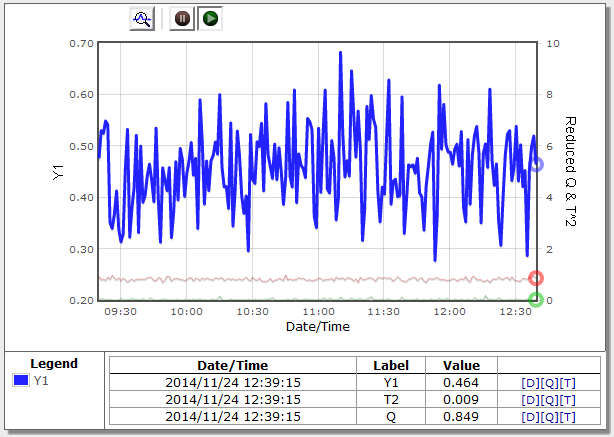Screen dimensions: 614x437
Task: Select [T] link in the Q row
Action: point(567,416)
